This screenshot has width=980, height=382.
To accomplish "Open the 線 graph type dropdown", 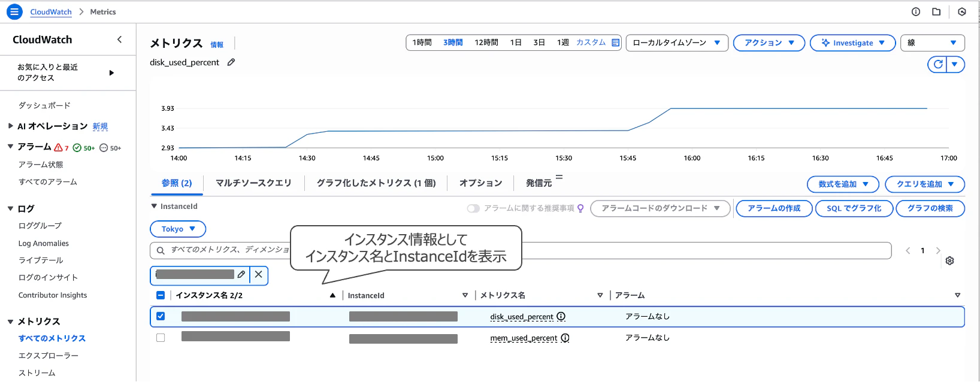I will tap(933, 43).
